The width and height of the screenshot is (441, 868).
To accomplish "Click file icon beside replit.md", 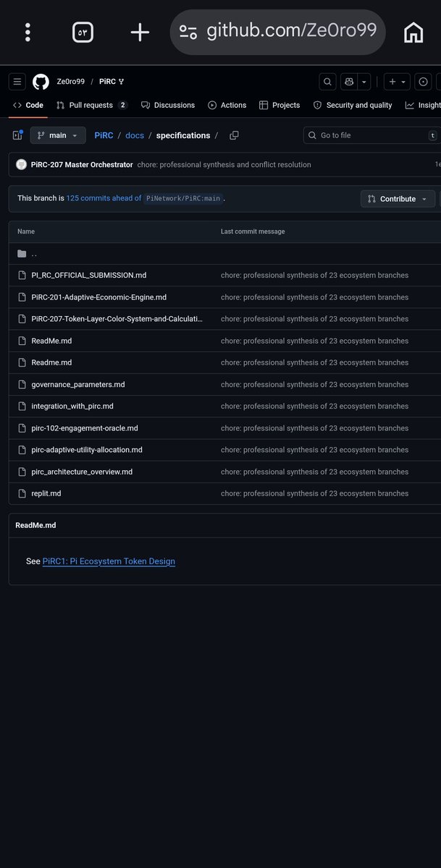I will [22, 493].
